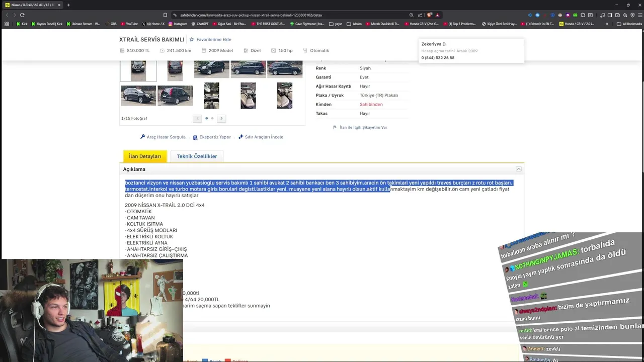Click the 241.500 km mileage text
Image resolution: width=644 pixels, height=362 pixels.
tap(179, 50)
